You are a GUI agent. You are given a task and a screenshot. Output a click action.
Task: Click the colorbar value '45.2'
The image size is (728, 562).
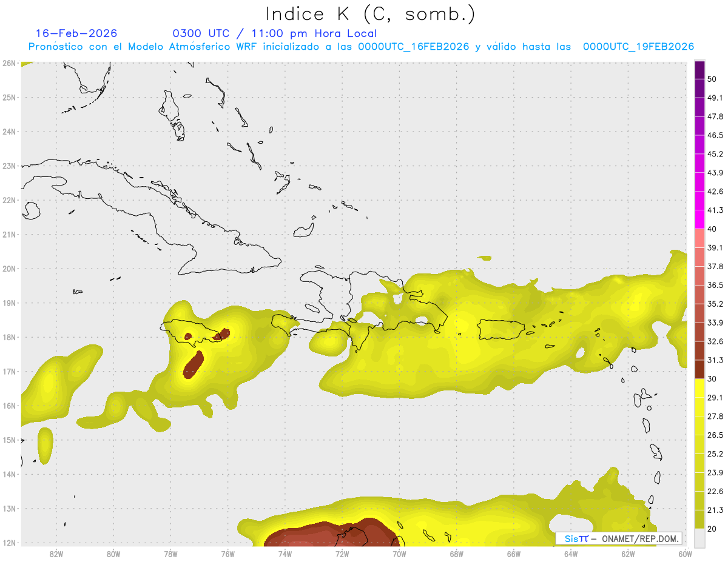click(x=714, y=154)
